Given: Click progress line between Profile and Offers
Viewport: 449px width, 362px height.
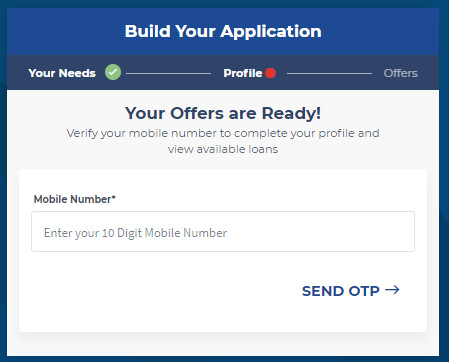Looking at the screenshot, I should (x=329, y=73).
